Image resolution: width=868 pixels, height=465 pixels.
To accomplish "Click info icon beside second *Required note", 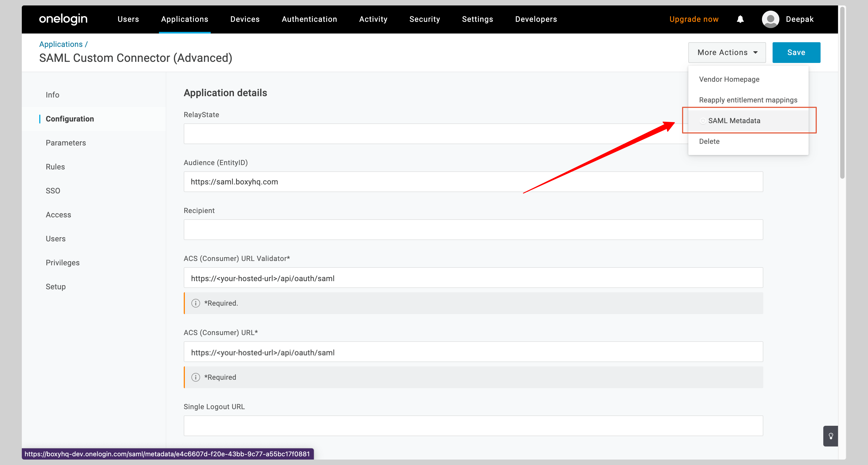I will point(195,377).
